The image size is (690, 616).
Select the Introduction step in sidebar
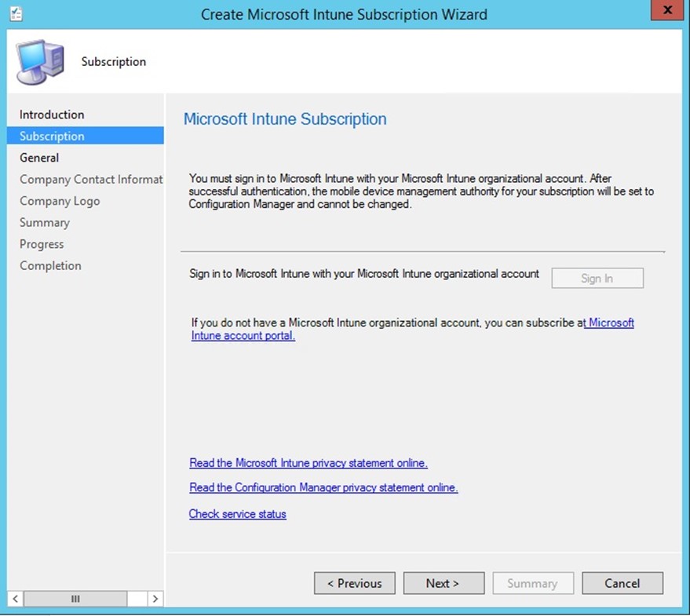click(52, 115)
